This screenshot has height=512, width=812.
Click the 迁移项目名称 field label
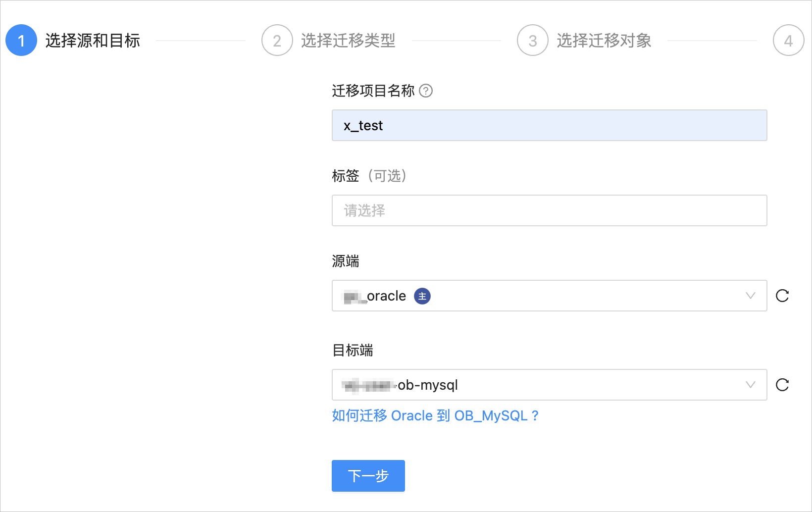[x=373, y=91]
